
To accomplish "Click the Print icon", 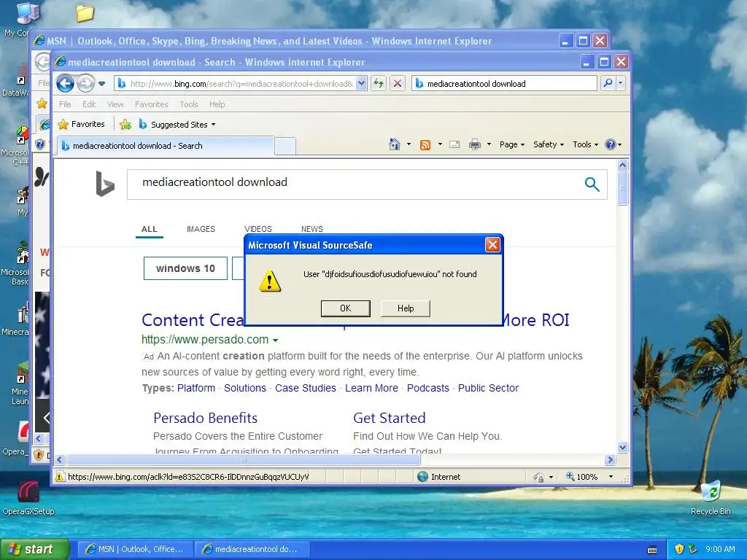I will (474, 144).
